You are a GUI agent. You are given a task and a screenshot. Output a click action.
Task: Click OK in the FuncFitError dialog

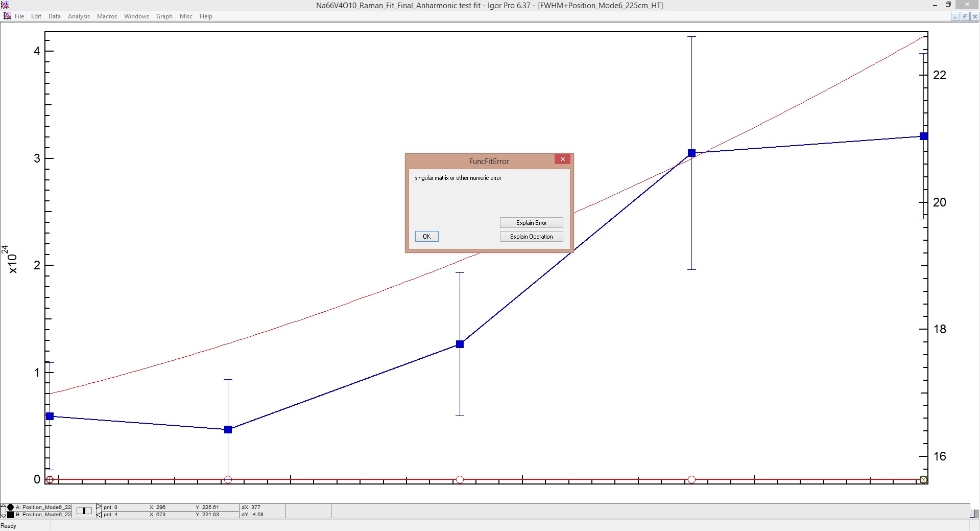pyautogui.click(x=426, y=236)
